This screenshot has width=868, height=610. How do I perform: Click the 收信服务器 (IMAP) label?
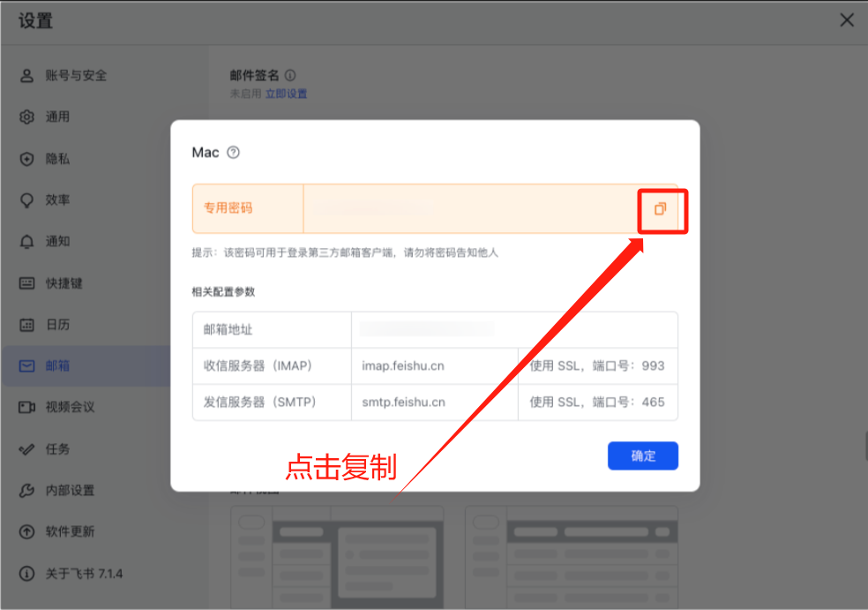[x=258, y=365]
